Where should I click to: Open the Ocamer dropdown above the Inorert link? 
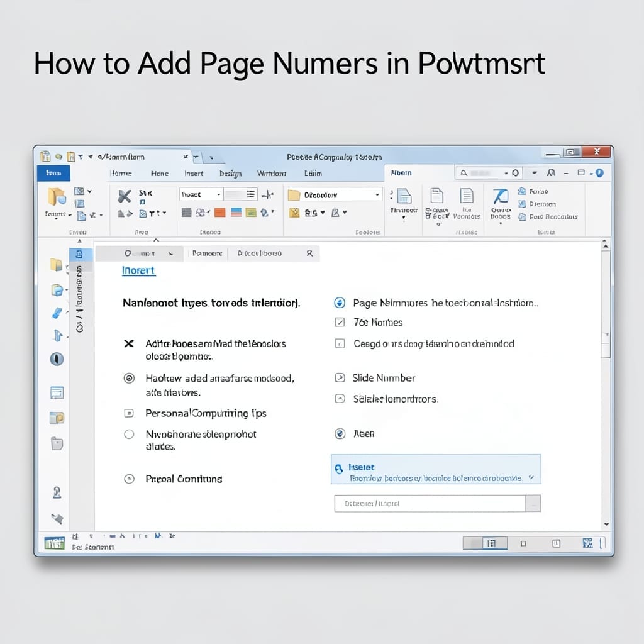[140, 253]
